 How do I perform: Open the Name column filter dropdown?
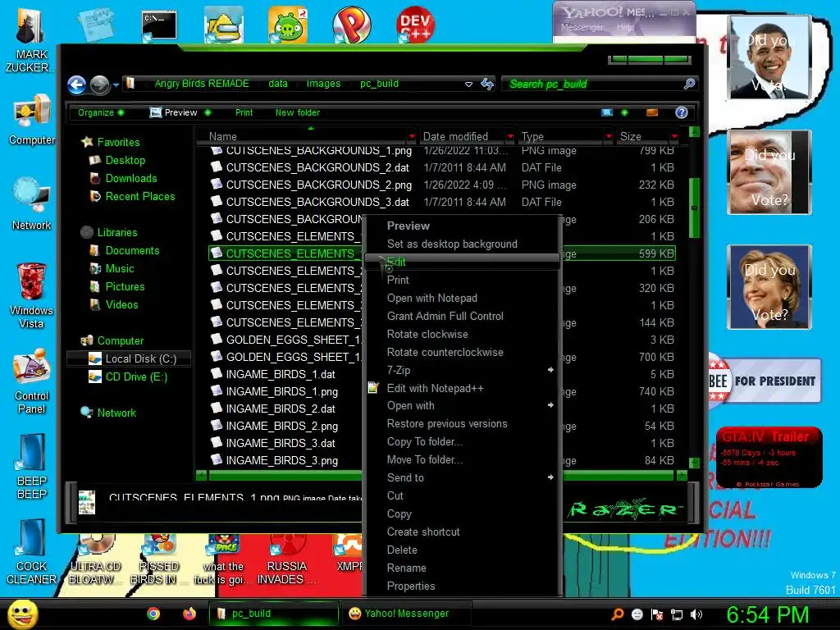[412, 137]
